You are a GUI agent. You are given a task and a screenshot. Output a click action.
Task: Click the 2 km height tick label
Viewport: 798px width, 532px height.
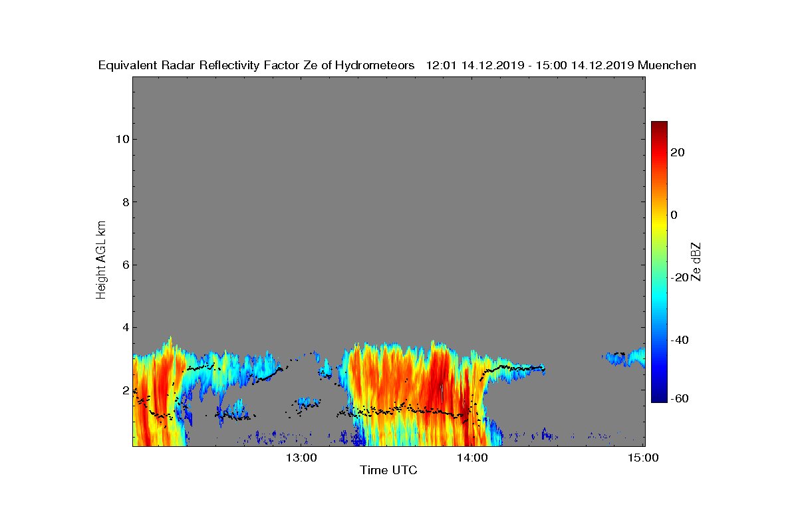pyautogui.click(x=124, y=390)
